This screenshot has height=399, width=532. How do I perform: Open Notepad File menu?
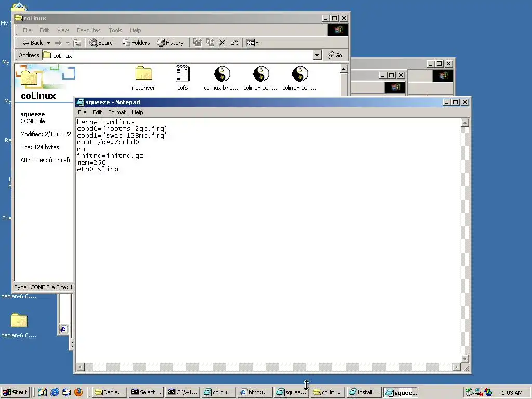pos(82,112)
